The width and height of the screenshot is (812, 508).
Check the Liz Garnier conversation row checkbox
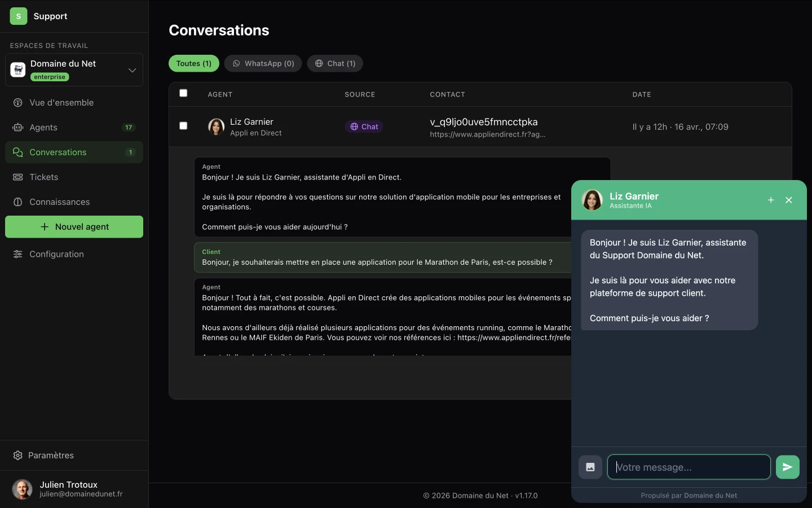(183, 126)
